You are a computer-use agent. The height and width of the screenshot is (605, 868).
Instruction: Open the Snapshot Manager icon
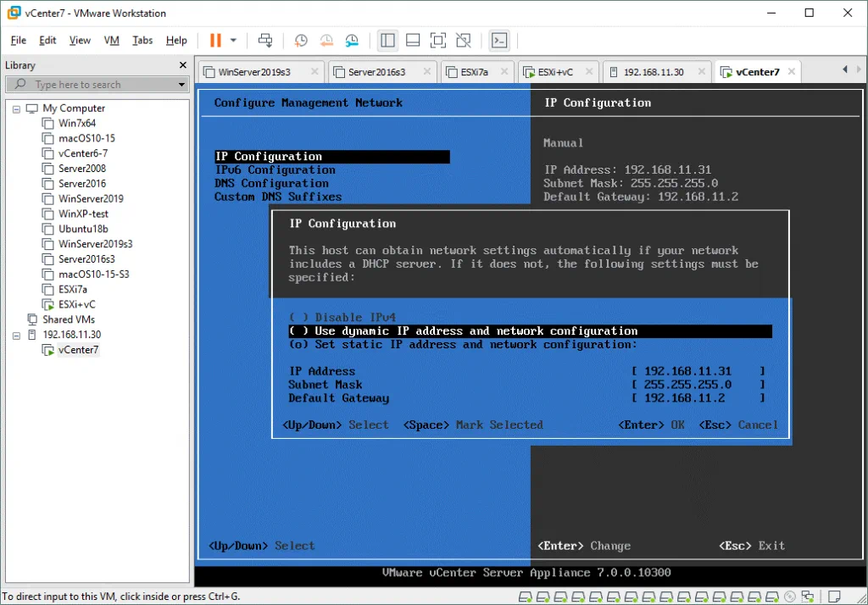coord(352,40)
